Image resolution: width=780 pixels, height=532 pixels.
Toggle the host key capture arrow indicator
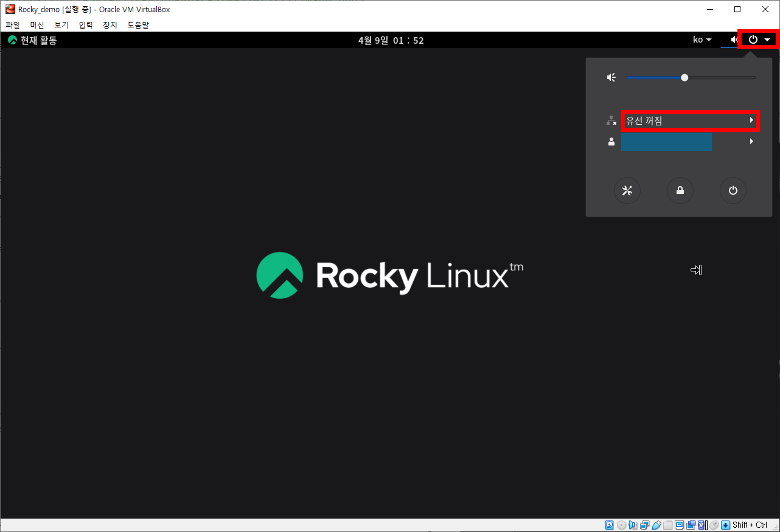pyautogui.click(x=726, y=525)
